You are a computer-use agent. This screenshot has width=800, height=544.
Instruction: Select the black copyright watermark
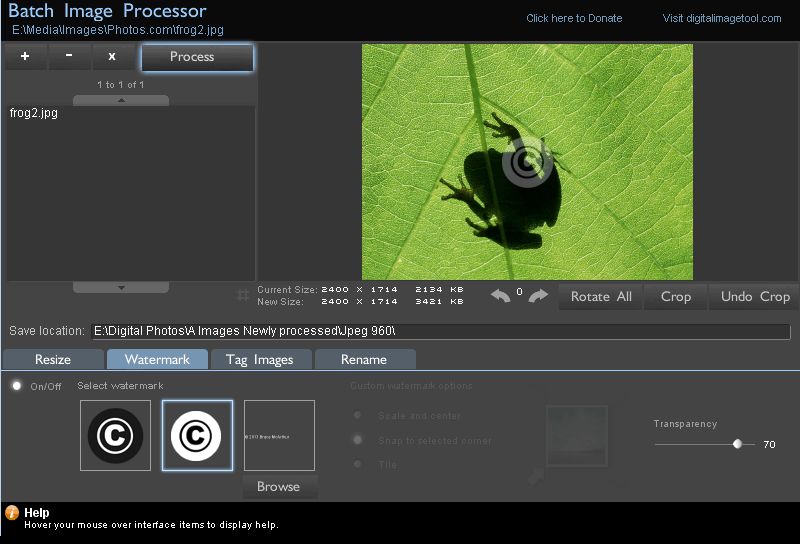point(115,435)
